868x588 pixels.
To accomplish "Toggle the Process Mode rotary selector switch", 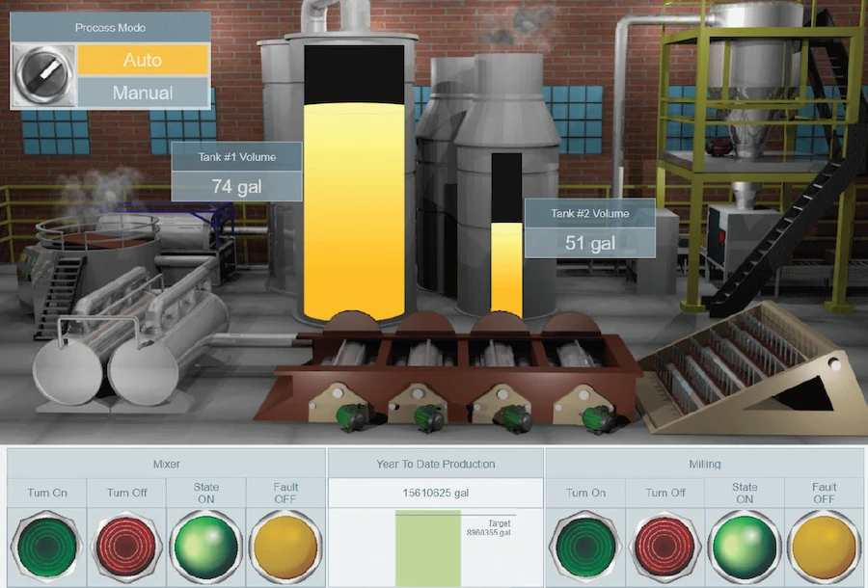I will pyautogui.click(x=43, y=75).
